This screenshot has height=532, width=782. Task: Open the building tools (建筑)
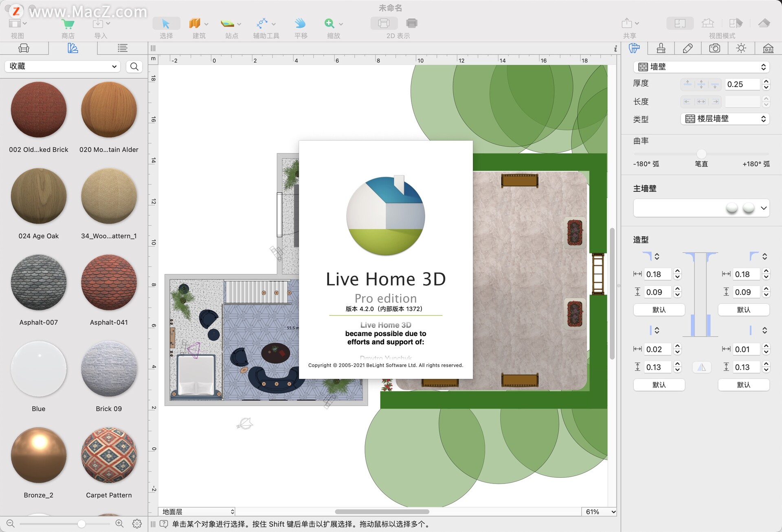tap(195, 24)
